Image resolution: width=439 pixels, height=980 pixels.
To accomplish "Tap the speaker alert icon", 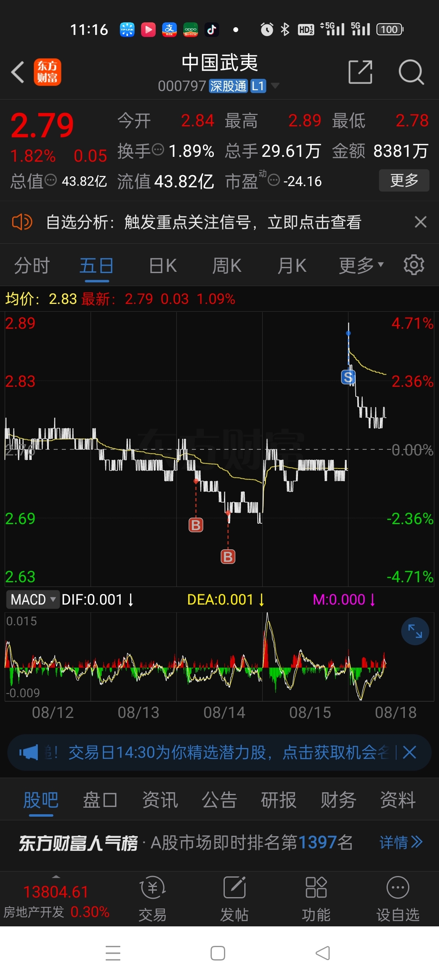I will (x=22, y=222).
